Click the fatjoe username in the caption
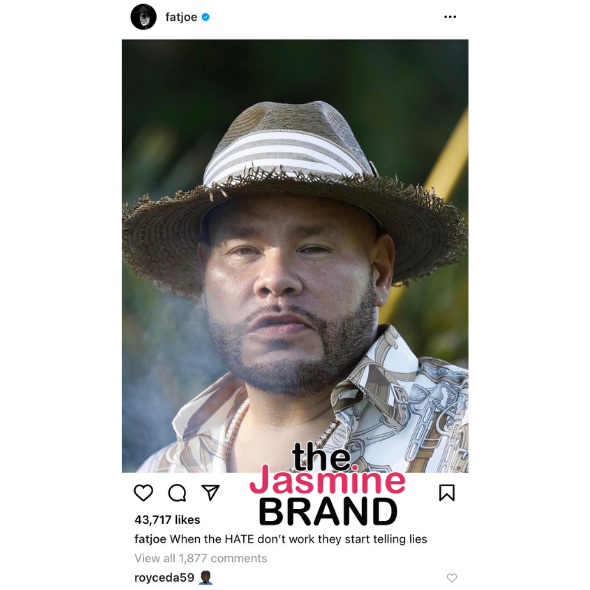Viewport: 590px width, 590px height. point(150,539)
